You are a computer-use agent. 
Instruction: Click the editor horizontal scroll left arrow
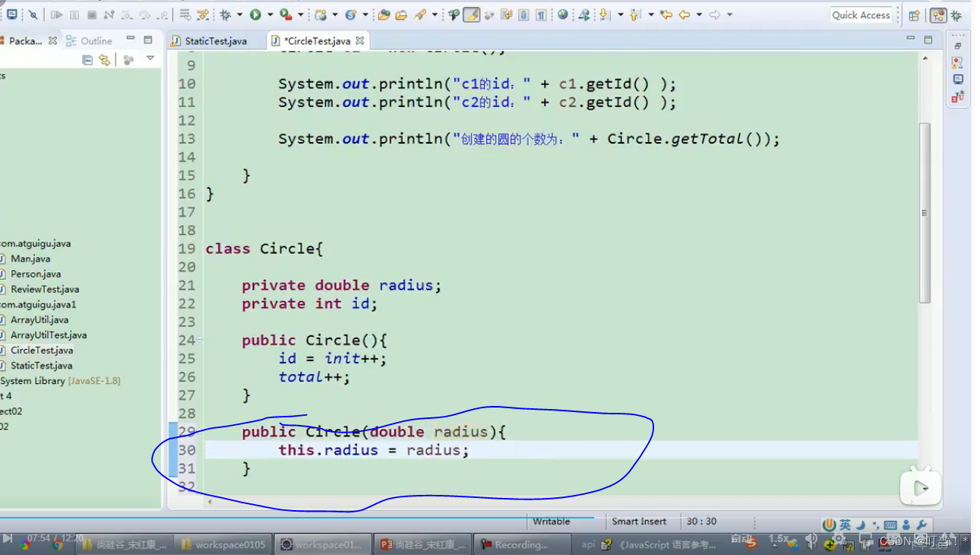tap(210, 502)
